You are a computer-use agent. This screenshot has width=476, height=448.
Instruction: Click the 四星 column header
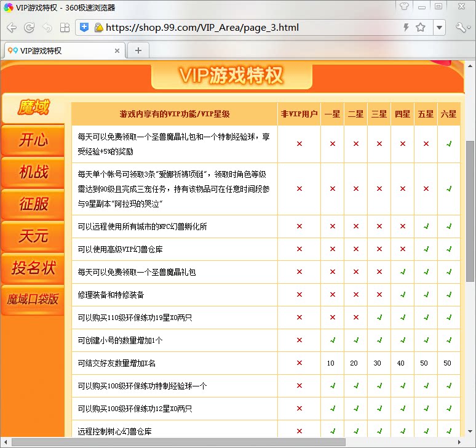(x=403, y=114)
